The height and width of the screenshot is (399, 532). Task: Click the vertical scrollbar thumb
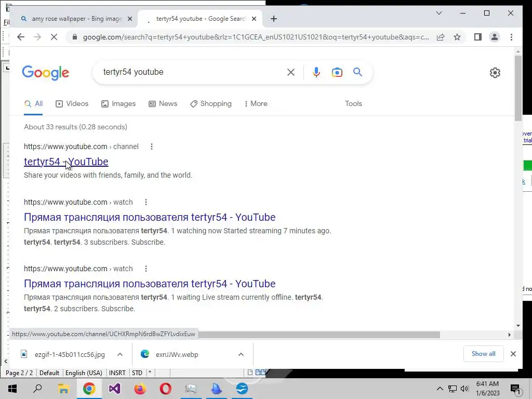tap(518, 88)
